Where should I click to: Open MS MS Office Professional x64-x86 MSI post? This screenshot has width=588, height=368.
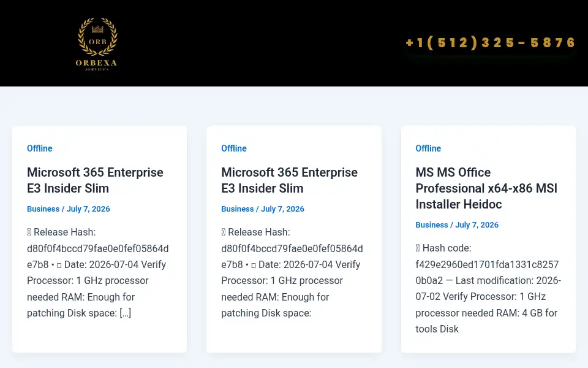point(486,188)
